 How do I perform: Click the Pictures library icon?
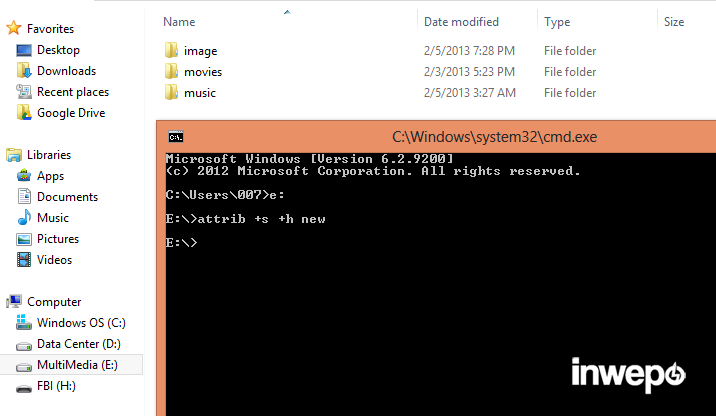[x=24, y=239]
